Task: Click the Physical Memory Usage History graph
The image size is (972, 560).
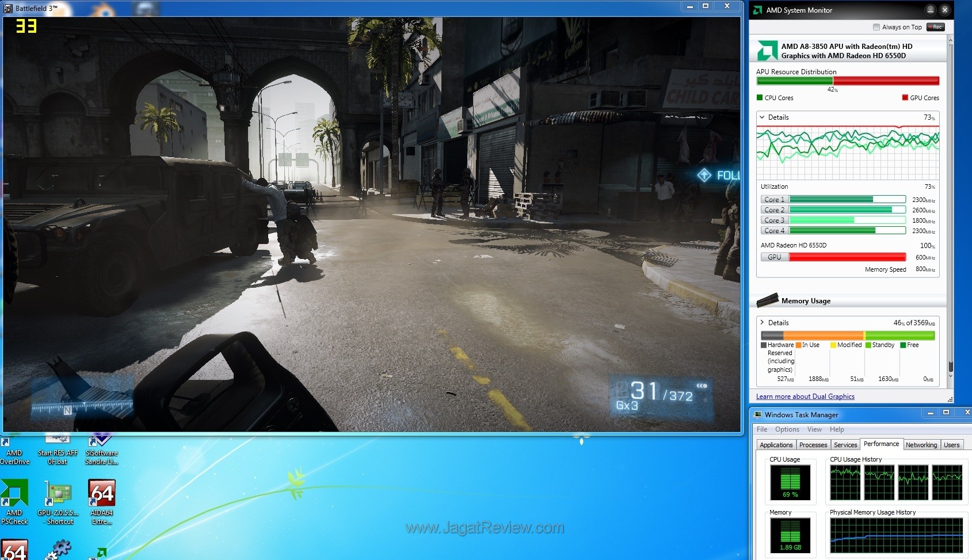Action: coord(896,535)
